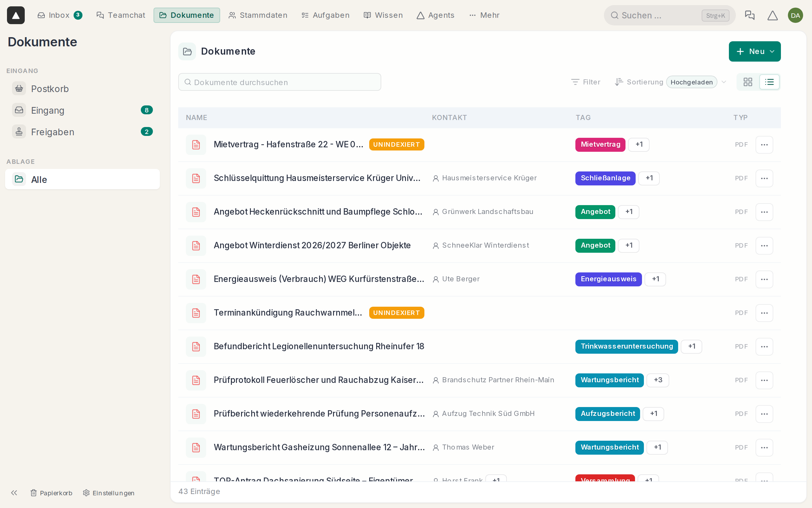Open Freigaben in sidebar
Screen dimensions: 812x508
82,132
